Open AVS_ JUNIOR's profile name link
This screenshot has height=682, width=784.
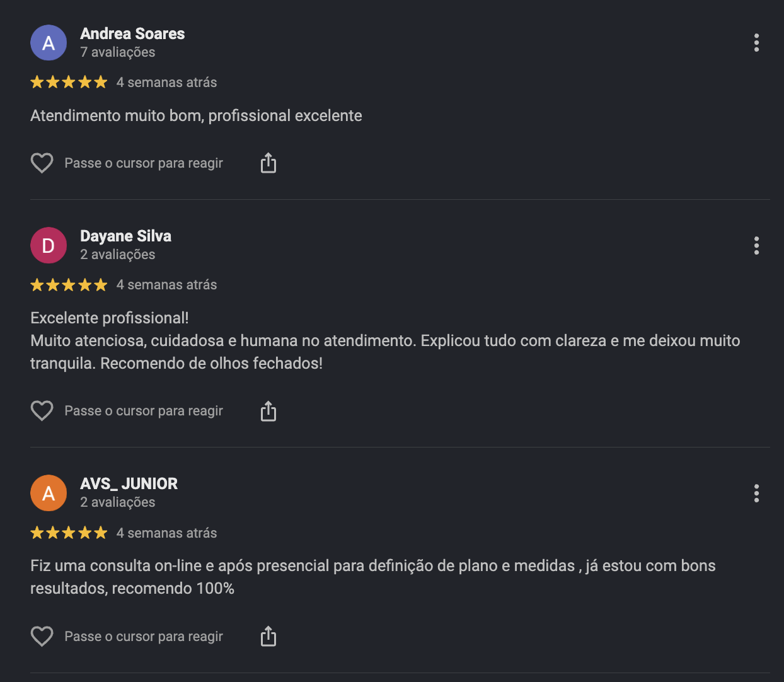click(129, 483)
